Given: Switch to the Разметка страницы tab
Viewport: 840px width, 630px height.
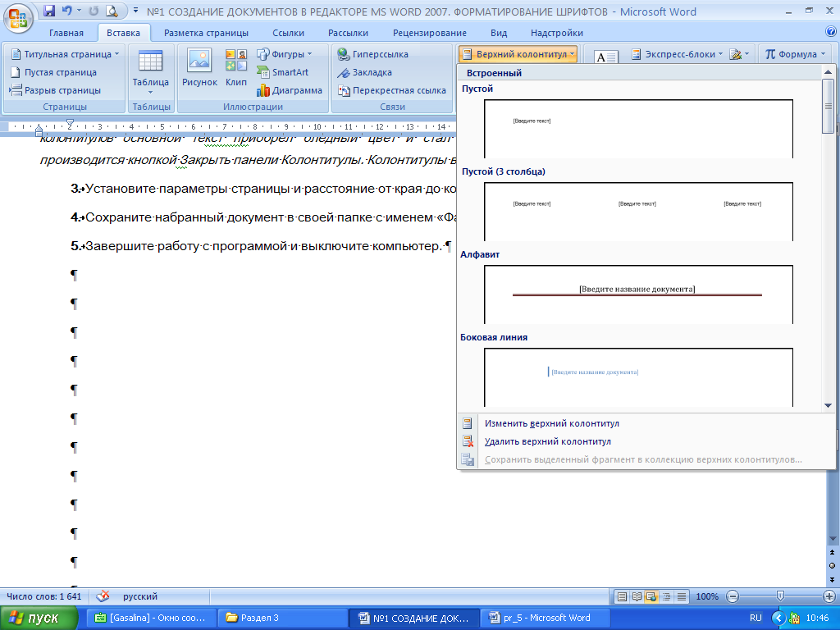Looking at the screenshot, I should click(x=206, y=33).
